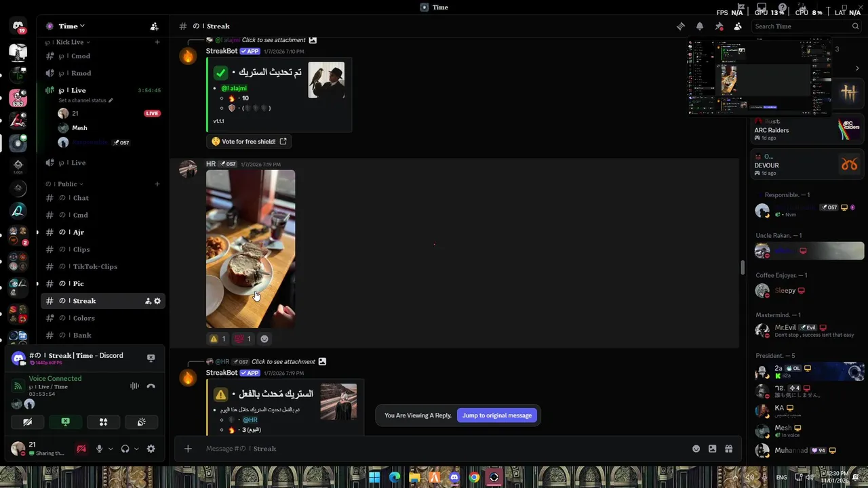Open the TikTok-Clips channel

(x=102, y=266)
